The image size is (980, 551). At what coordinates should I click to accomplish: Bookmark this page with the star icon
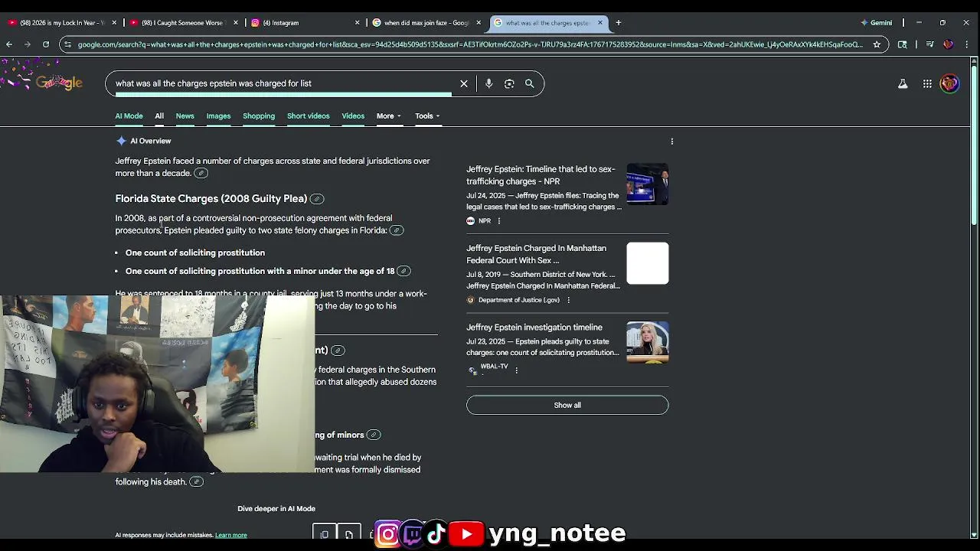[x=877, y=44]
